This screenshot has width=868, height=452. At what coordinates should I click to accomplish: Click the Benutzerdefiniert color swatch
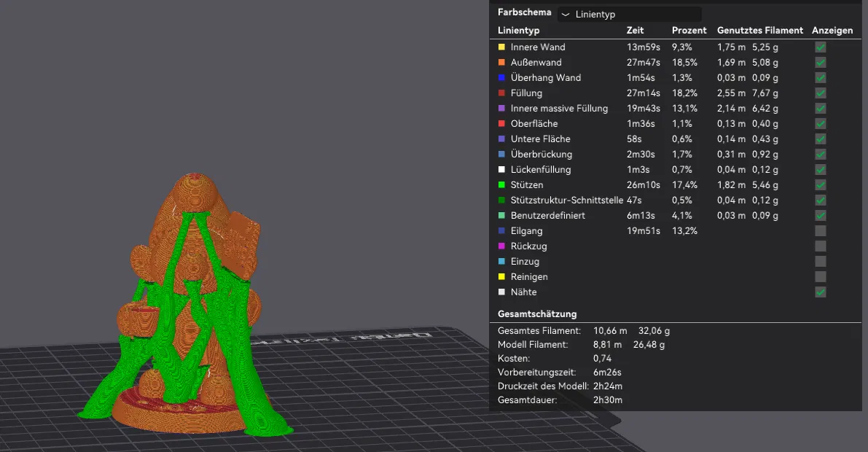click(x=501, y=216)
